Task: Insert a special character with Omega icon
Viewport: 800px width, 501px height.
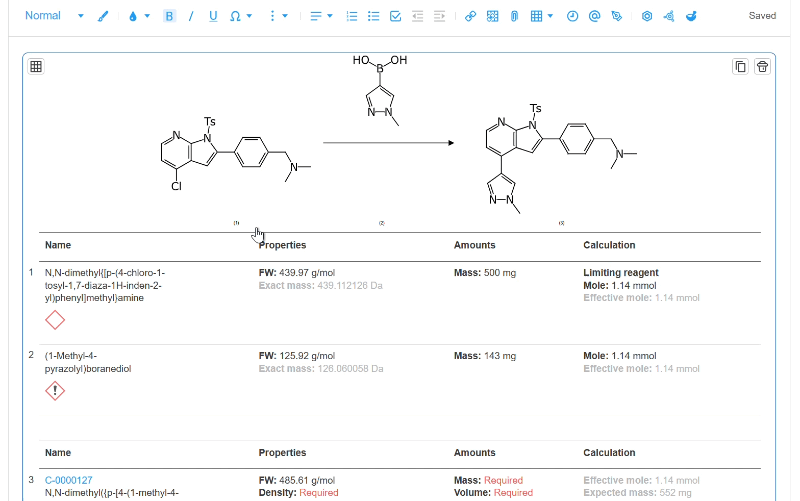Action: [x=235, y=16]
